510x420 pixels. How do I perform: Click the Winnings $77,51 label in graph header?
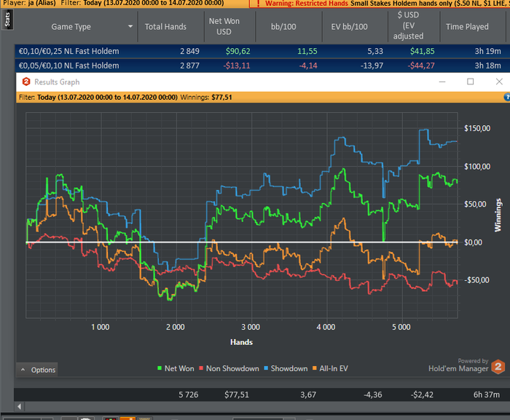click(x=206, y=98)
